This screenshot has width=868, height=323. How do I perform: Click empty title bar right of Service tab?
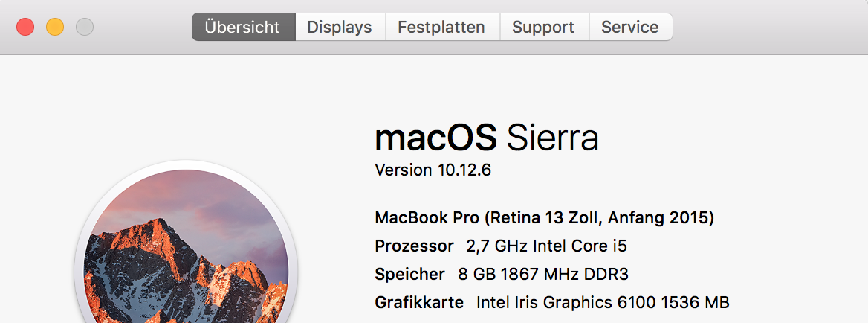pyautogui.click(x=765, y=28)
